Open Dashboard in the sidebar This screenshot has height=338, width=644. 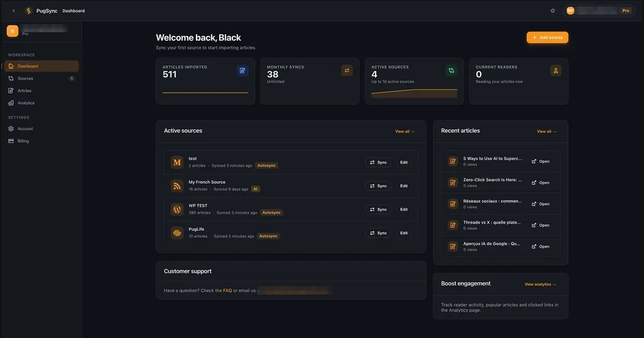click(41, 66)
